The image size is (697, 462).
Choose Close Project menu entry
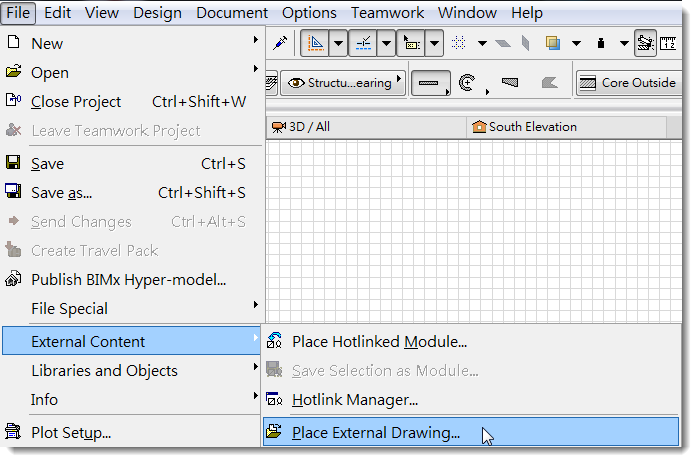pos(132,101)
